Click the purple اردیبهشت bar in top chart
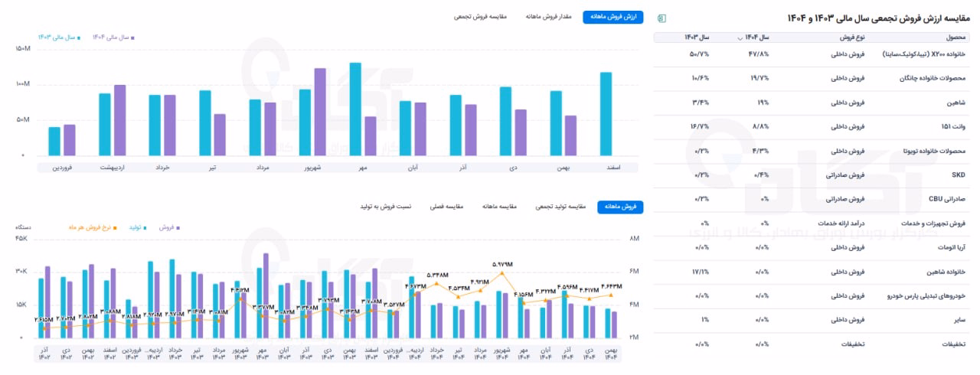The width and height of the screenshot is (980, 375). (119, 120)
